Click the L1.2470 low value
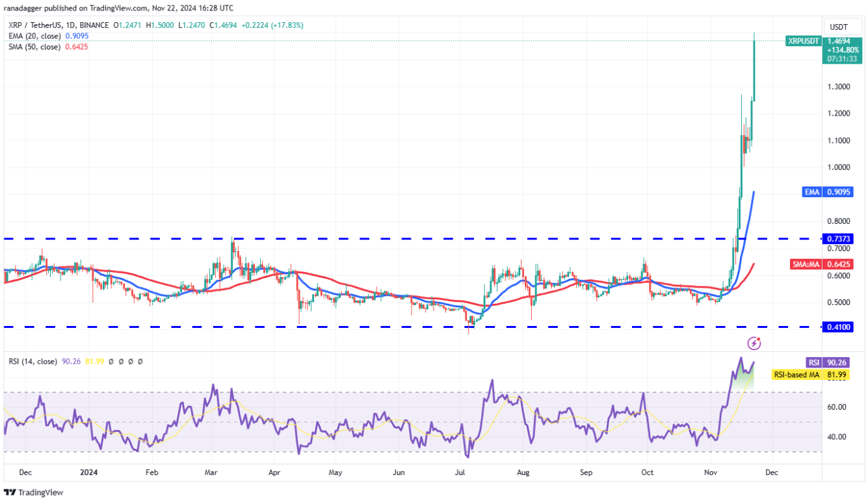 coord(191,25)
